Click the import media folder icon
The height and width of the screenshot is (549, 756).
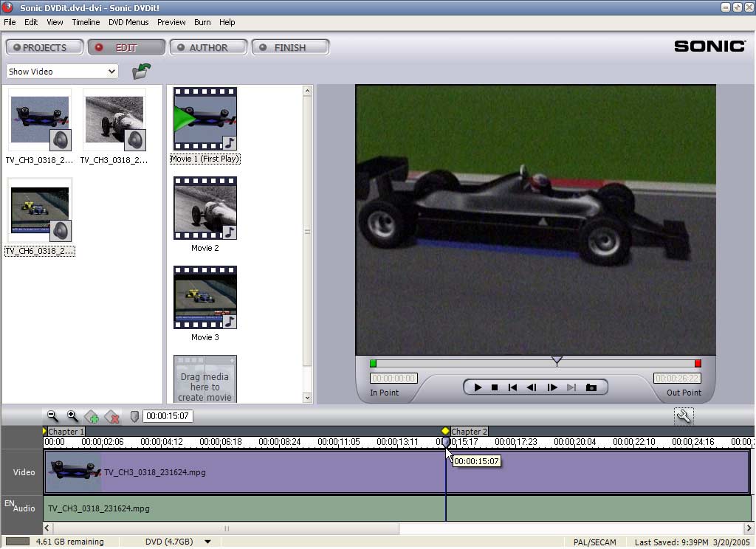(x=141, y=72)
